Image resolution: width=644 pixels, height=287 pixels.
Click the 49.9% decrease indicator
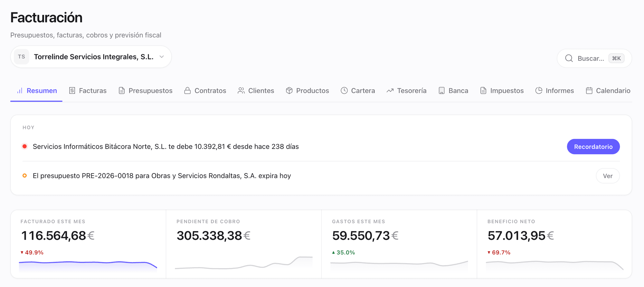[32, 252]
